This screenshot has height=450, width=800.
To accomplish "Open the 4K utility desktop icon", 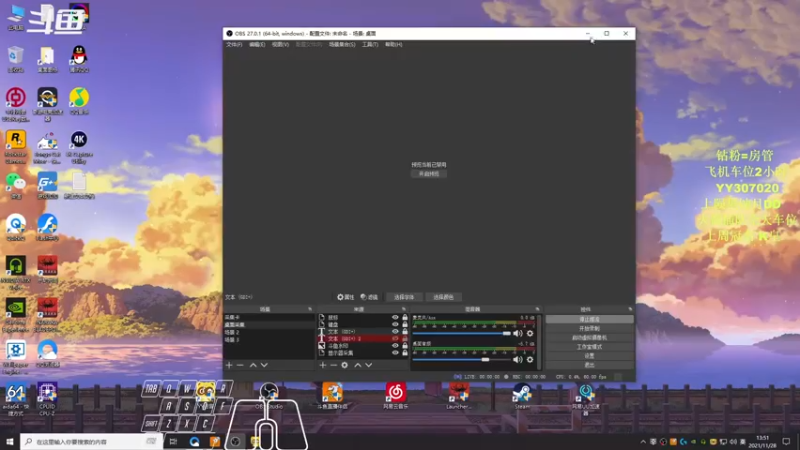I will click(x=79, y=147).
